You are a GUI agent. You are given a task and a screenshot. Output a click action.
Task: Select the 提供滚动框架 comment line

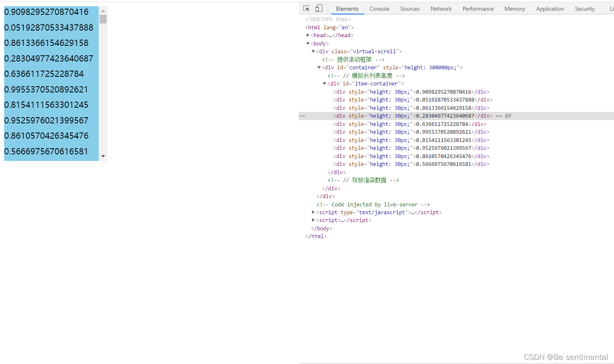click(x=353, y=59)
